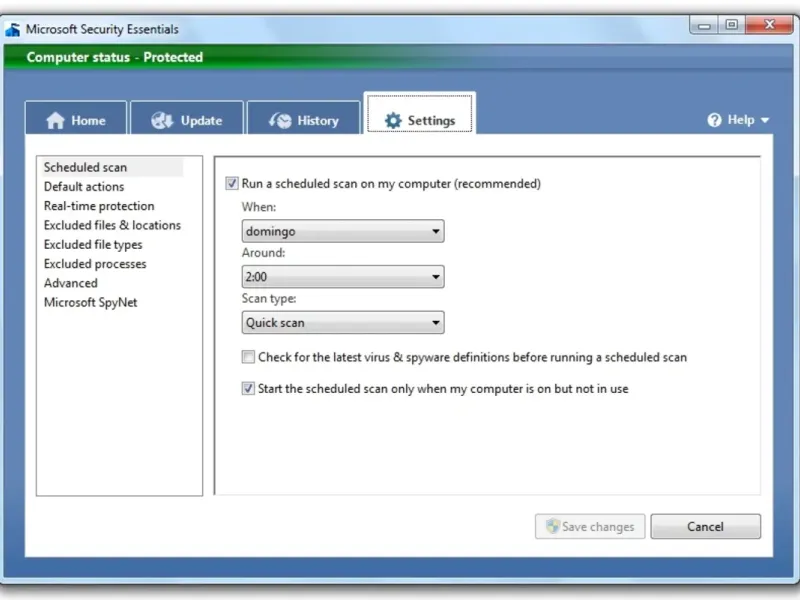Open the Help menu
800x600 pixels.
click(x=738, y=120)
